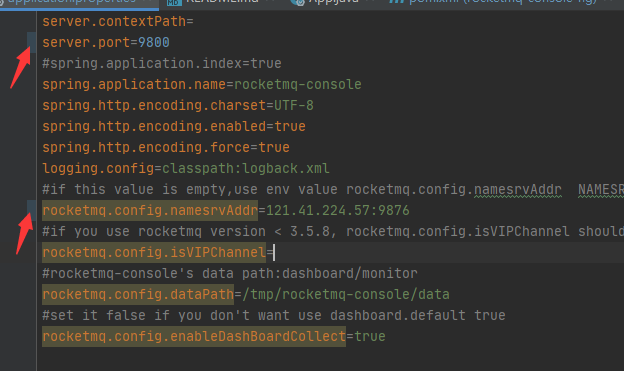Screen dimensions: 624x371
Task: Click the spring.application.name key
Action: (134, 84)
